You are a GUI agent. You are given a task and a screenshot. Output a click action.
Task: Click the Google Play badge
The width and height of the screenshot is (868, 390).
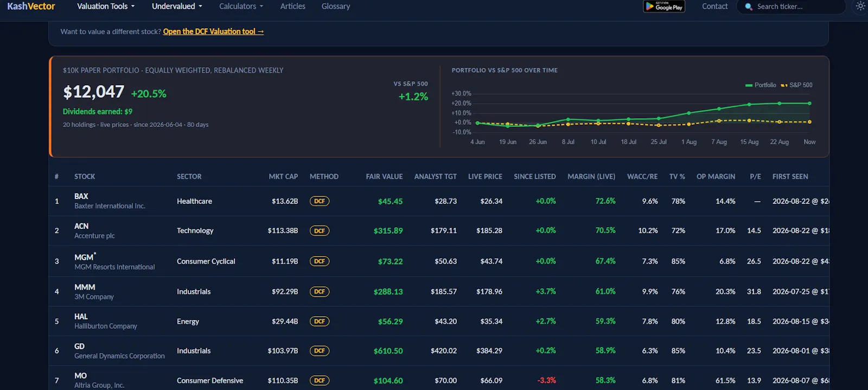[664, 7]
